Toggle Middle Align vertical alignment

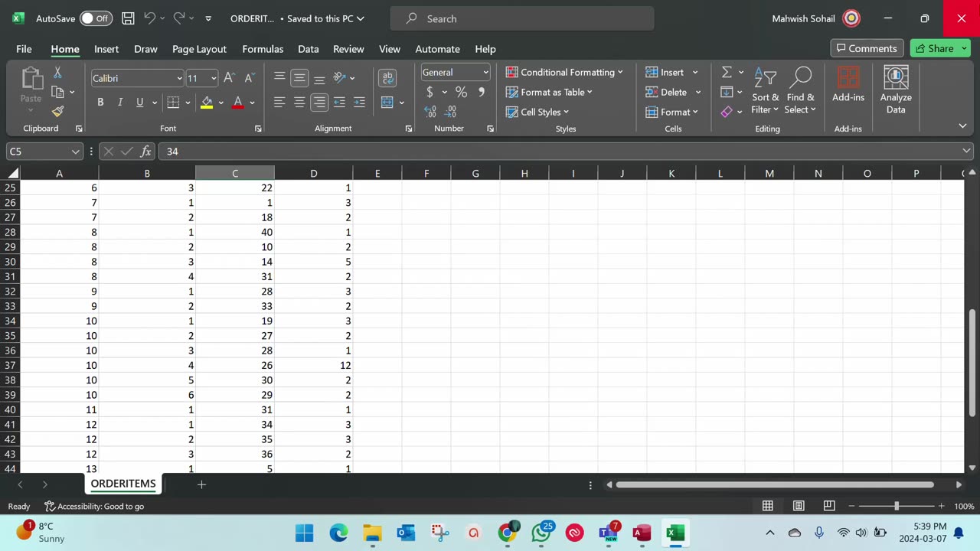299,78
